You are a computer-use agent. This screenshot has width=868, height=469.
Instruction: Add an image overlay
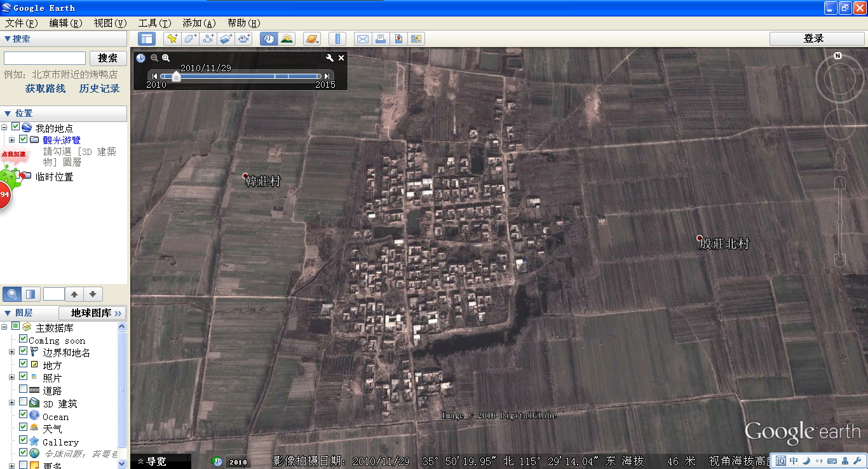(226, 39)
